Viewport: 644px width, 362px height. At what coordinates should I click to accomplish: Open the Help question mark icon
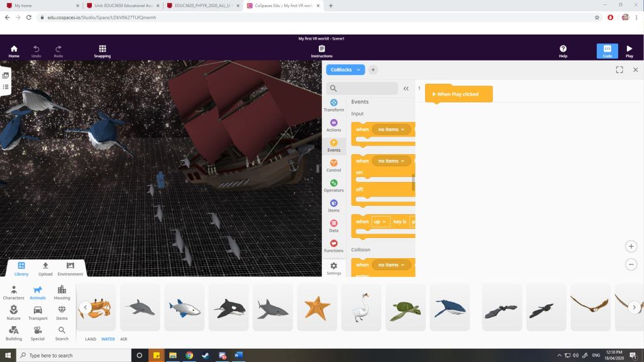click(x=563, y=50)
